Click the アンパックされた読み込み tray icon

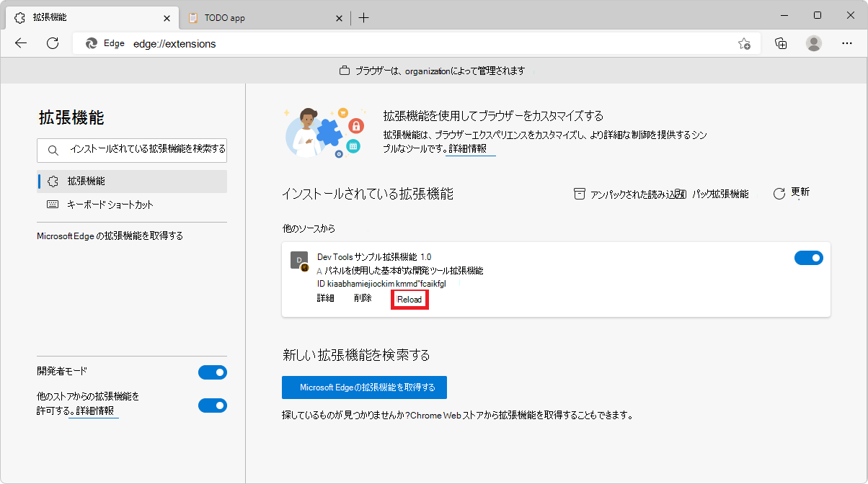pyautogui.click(x=580, y=193)
